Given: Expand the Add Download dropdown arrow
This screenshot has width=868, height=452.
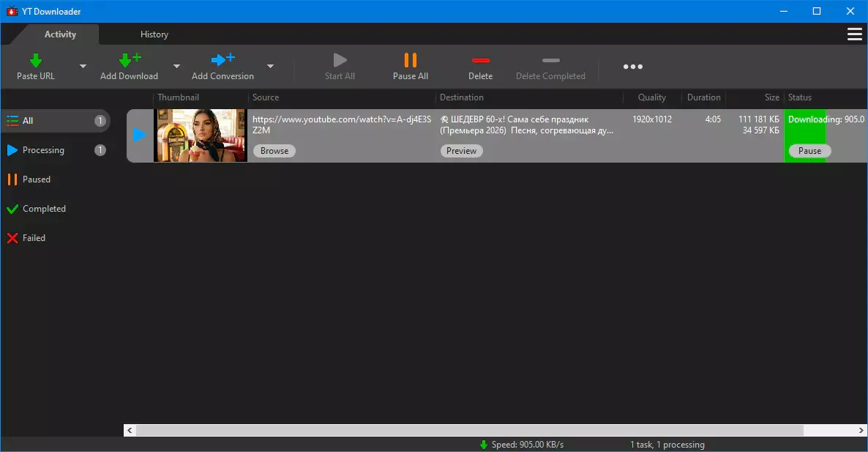Looking at the screenshot, I should pyautogui.click(x=176, y=67).
